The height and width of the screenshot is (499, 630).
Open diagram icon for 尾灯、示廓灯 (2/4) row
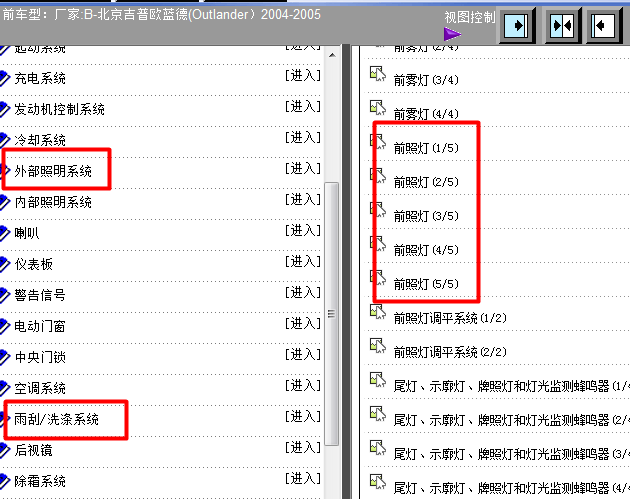pos(378,414)
